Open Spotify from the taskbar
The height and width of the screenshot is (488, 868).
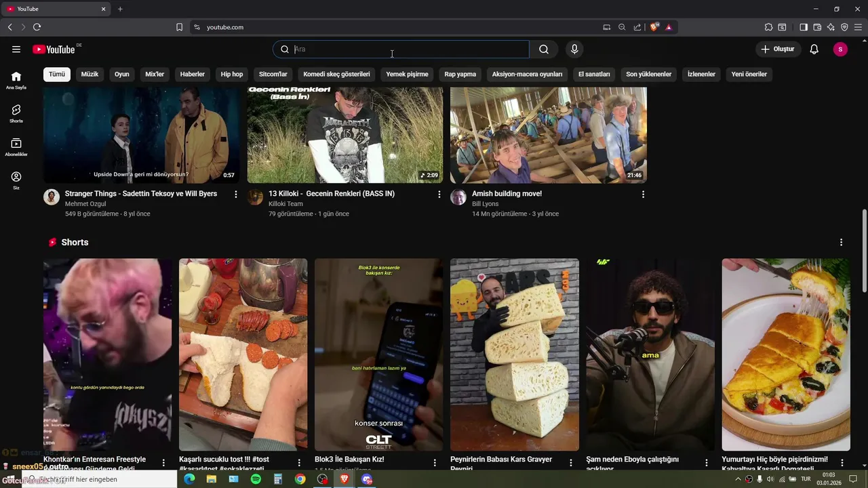pos(256,479)
